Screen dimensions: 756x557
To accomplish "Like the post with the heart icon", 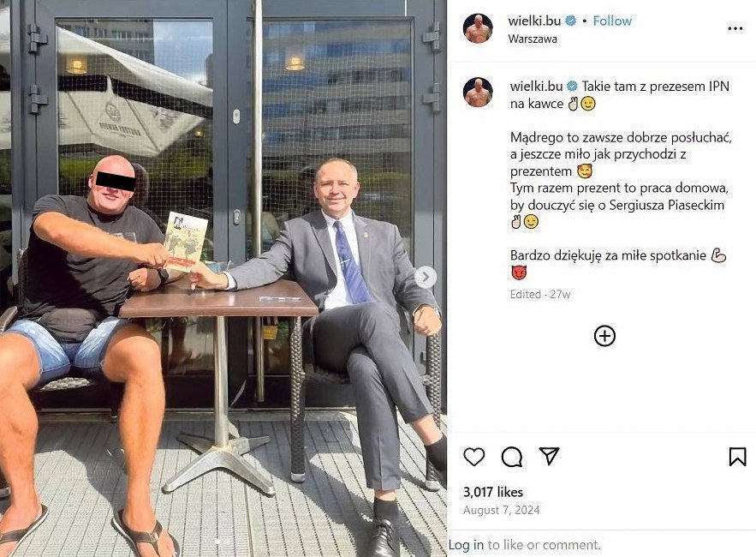I will point(473,457).
